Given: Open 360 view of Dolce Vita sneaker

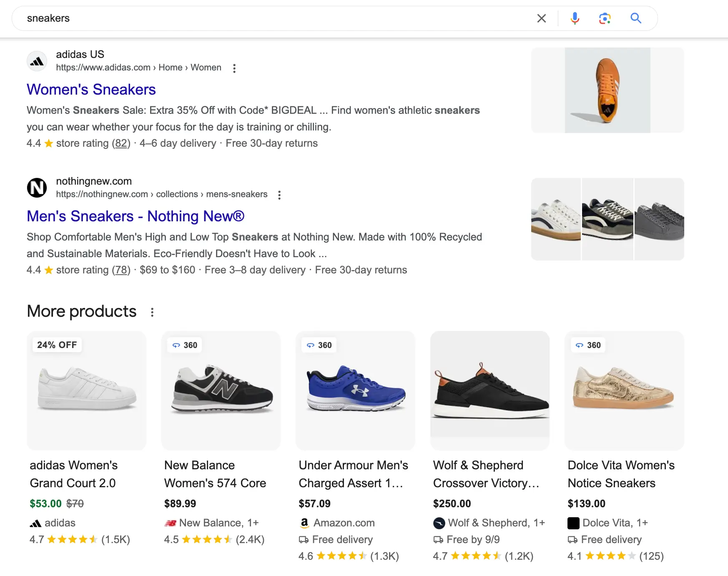Looking at the screenshot, I should tap(588, 345).
